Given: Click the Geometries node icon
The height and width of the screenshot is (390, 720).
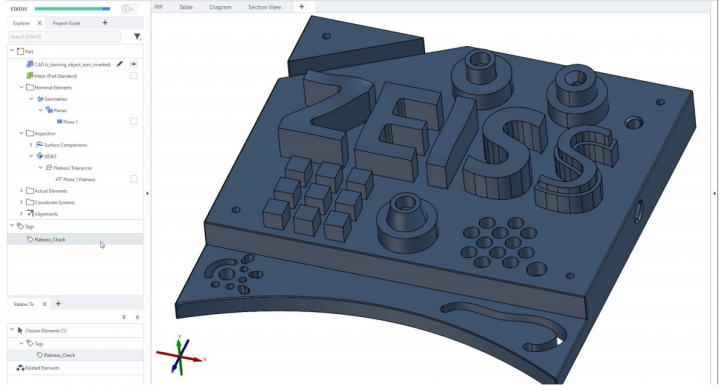Looking at the screenshot, I should pos(40,99).
